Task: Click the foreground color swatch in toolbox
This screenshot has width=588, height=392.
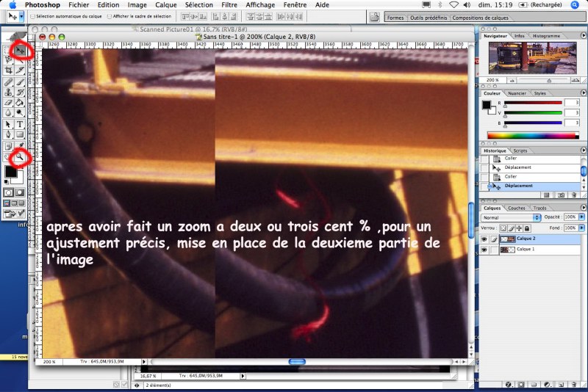Action: point(10,172)
